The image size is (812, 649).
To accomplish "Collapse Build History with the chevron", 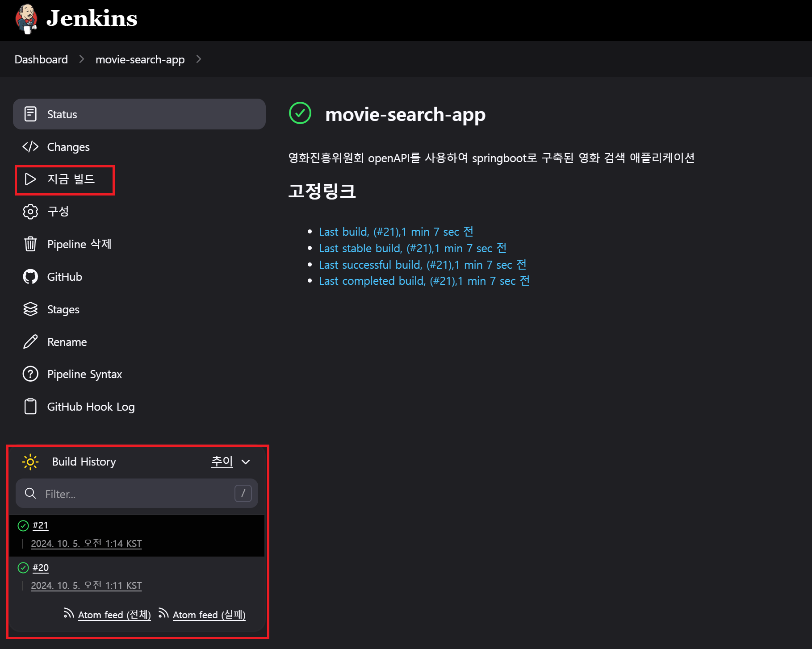I will (246, 462).
